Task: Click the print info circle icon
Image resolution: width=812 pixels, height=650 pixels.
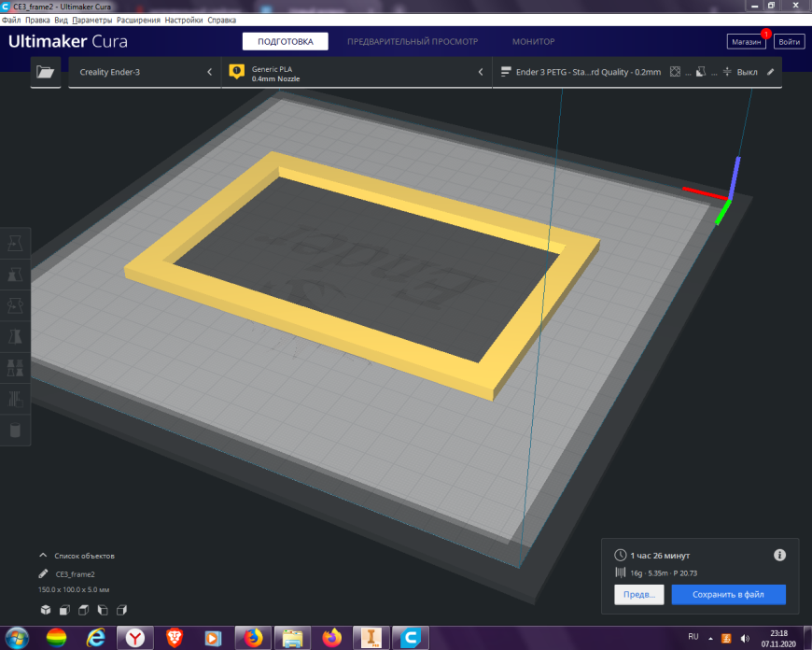Action: tap(779, 555)
